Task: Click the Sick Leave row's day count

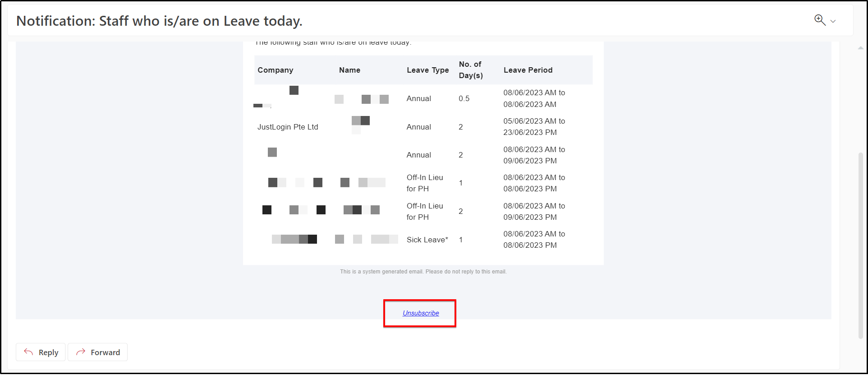Action: click(461, 240)
